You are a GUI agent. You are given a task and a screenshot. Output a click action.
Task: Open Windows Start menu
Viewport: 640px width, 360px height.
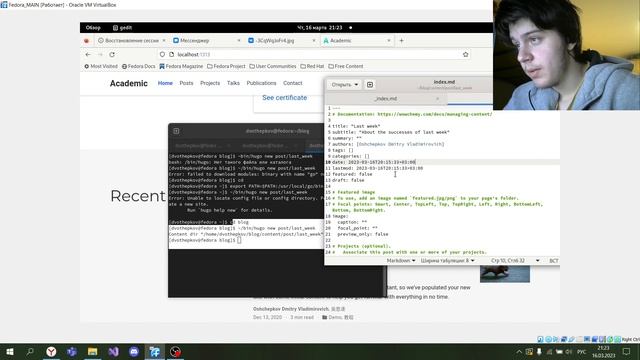tap(10, 351)
